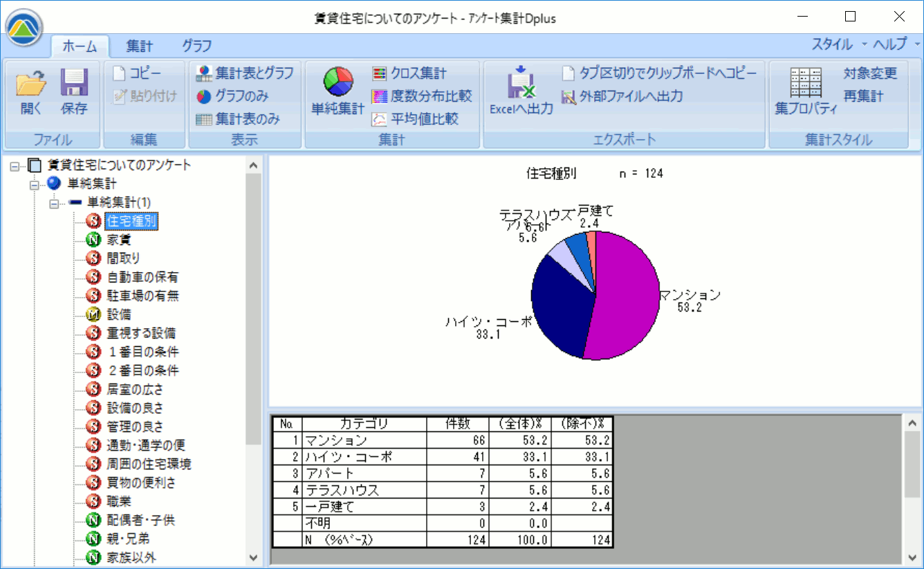This screenshot has width=924, height=569.
Task: Select 買物の便利さ tree item
Action: (x=141, y=482)
